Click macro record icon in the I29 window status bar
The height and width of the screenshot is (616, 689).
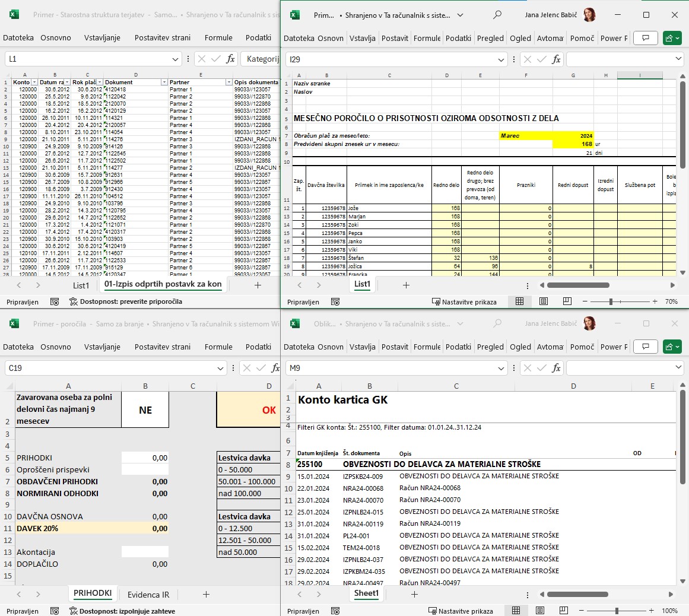point(335,302)
